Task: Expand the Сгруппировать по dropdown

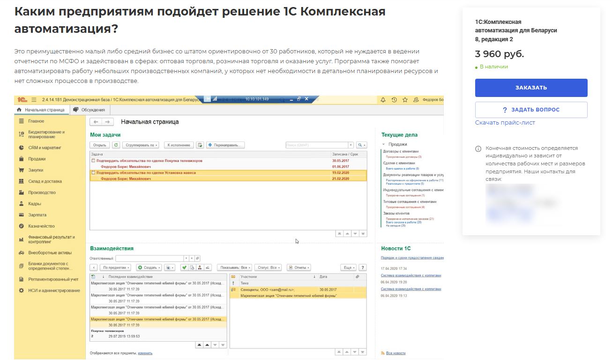Action: coord(142,145)
